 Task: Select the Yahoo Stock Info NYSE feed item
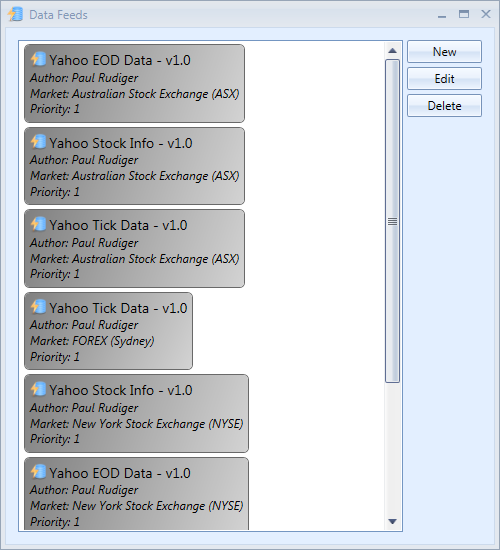[136, 414]
